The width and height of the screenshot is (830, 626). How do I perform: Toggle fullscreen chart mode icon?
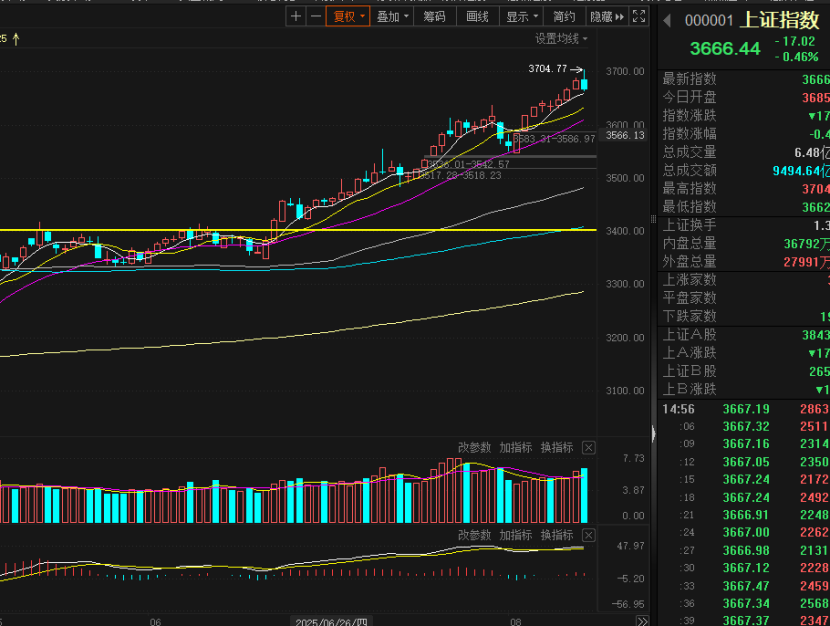click(x=639, y=16)
